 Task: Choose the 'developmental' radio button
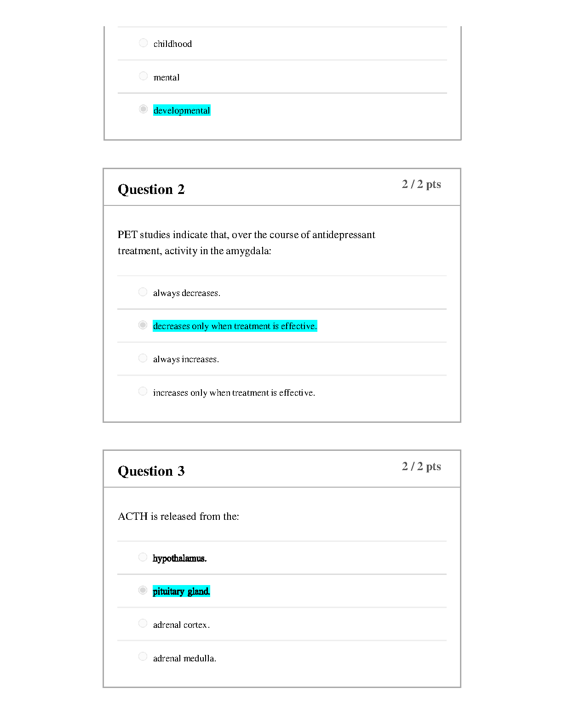(x=143, y=109)
